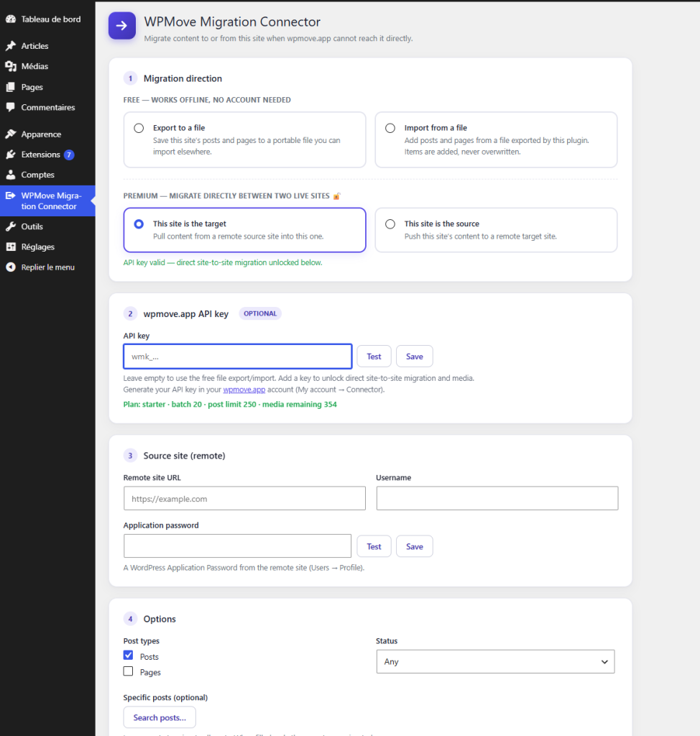Uncheck the Posts post type checkbox

[128, 655]
